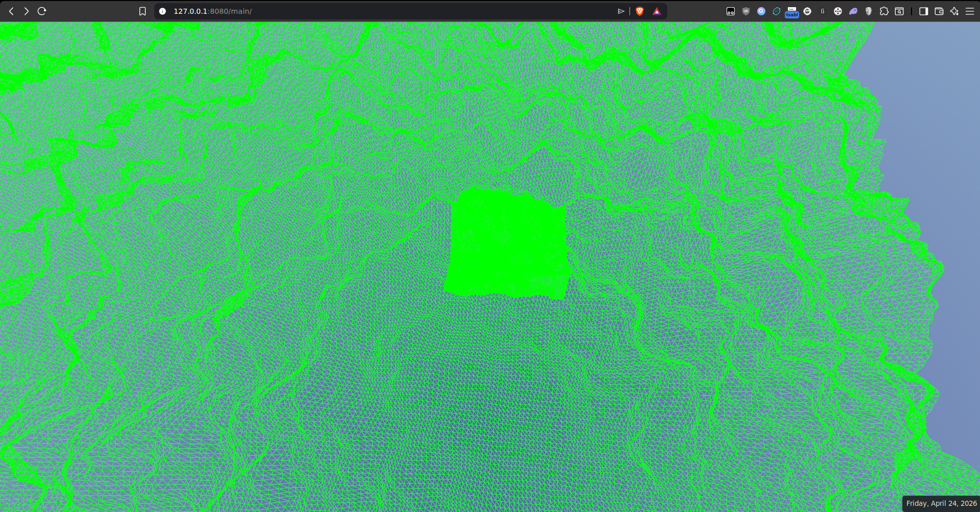Open the gray bust statue extension

tap(869, 11)
